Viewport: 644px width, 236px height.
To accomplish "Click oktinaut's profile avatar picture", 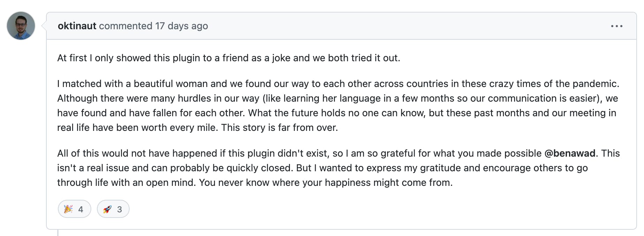I will point(21,26).
